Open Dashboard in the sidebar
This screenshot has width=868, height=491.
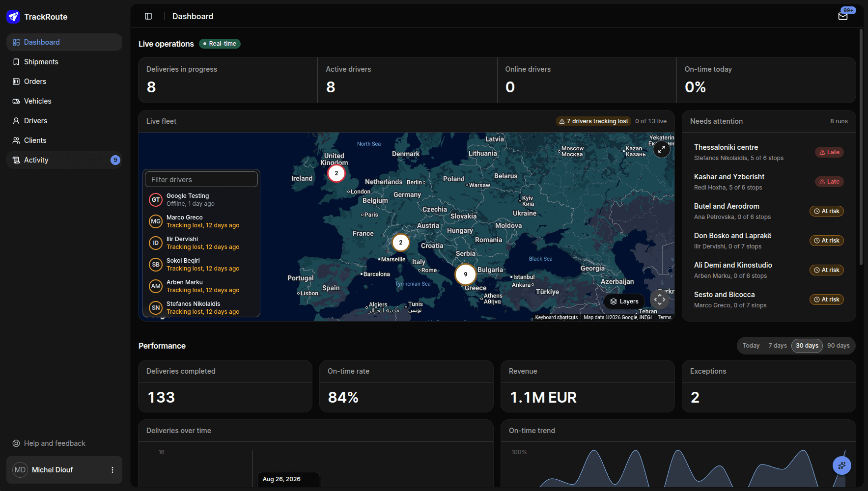64,42
